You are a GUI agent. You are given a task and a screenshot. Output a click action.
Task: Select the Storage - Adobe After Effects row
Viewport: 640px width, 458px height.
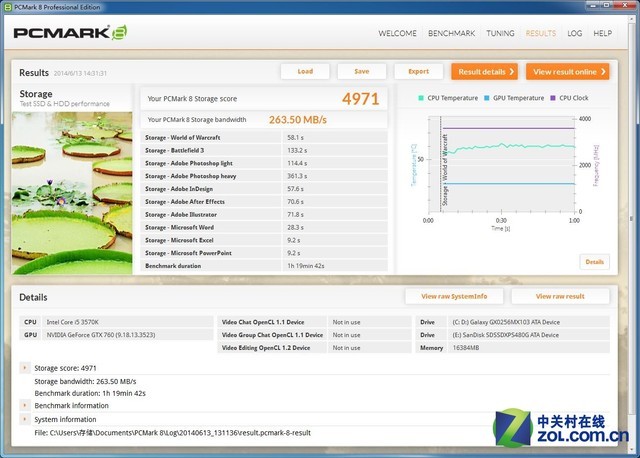[x=264, y=202]
